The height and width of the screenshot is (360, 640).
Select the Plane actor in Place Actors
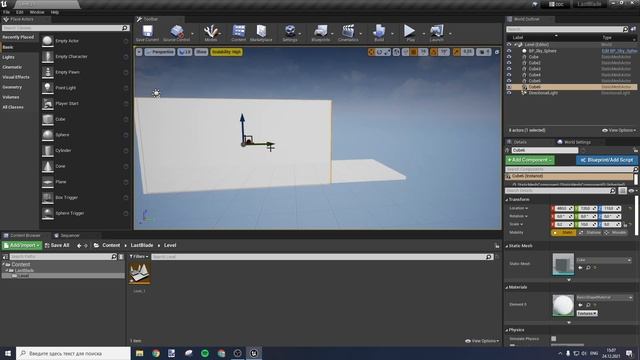(x=85, y=182)
